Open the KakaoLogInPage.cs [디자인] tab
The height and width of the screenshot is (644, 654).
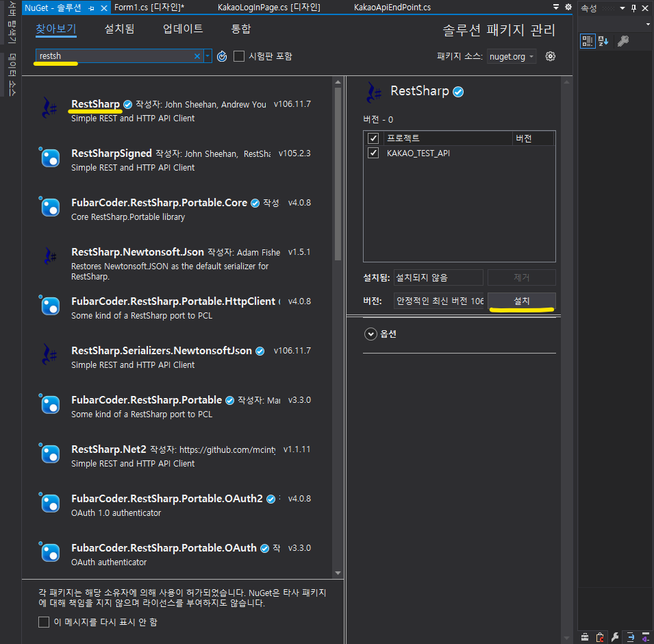269,8
